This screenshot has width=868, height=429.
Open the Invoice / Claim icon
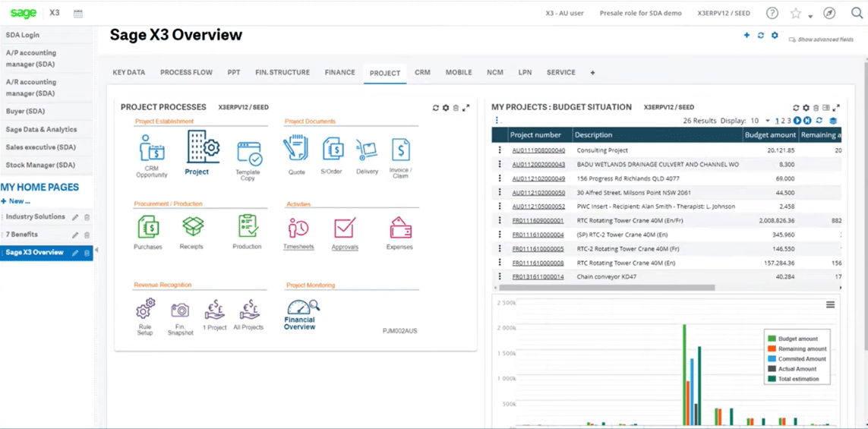click(x=400, y=150)
